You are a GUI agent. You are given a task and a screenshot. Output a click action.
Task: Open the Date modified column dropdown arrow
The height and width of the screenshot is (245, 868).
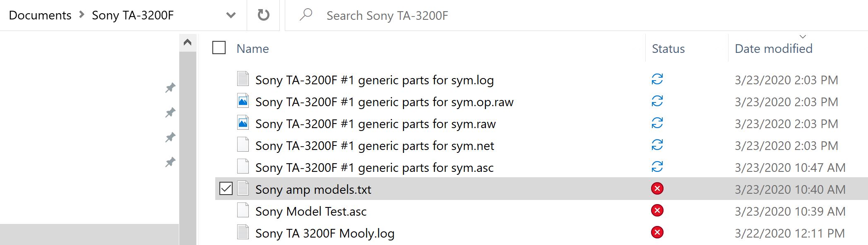[803, 37]
